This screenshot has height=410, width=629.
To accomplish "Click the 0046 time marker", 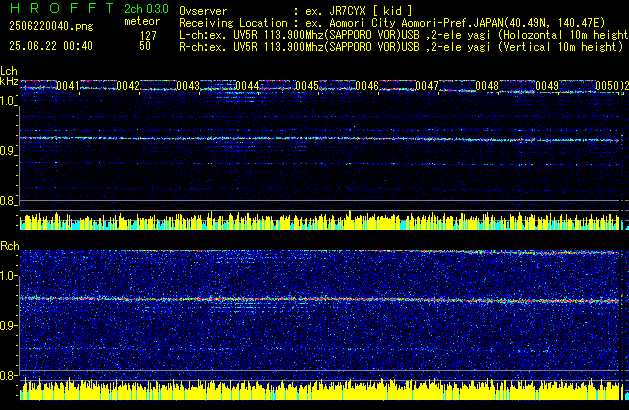I will pyautogui.click(x=367, y=86).
